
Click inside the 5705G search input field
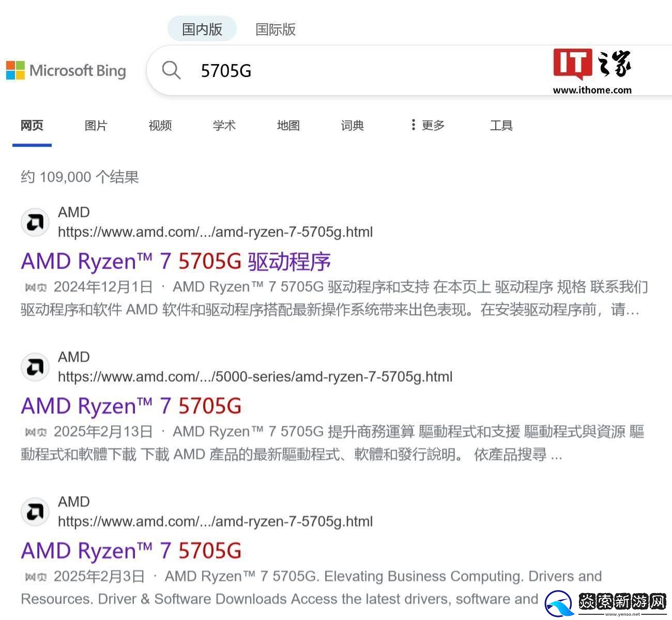pos(310,71)
